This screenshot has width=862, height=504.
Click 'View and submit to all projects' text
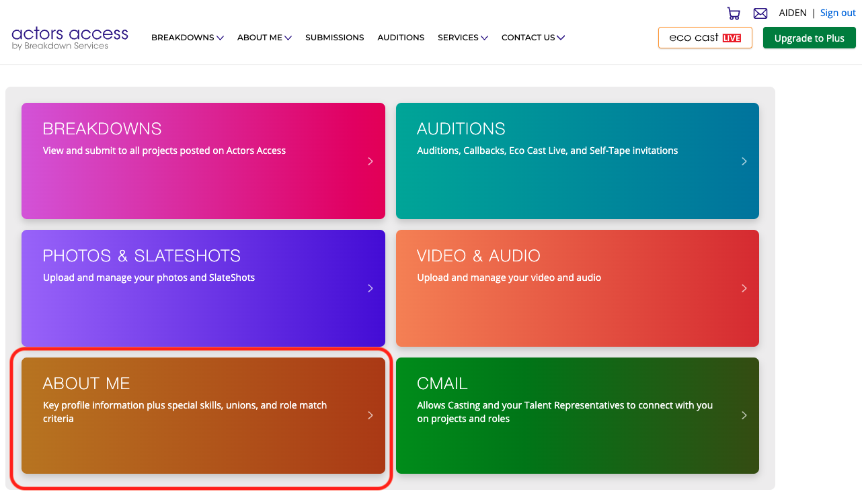pos(165,151)
